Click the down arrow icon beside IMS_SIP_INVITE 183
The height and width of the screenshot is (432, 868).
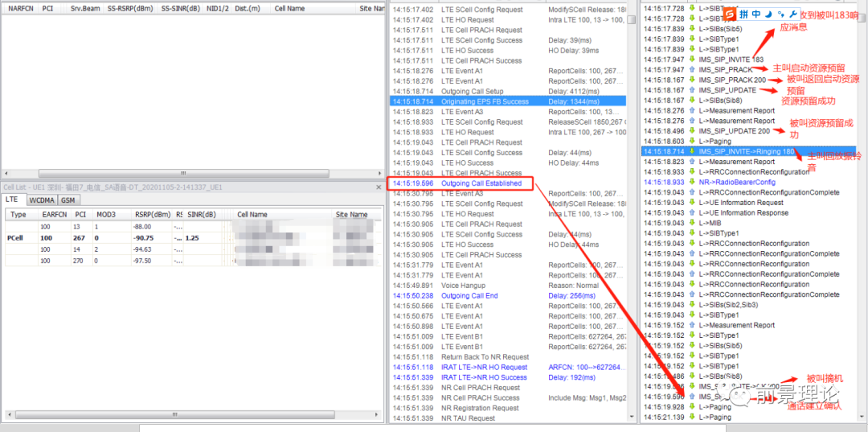point(691,60)
